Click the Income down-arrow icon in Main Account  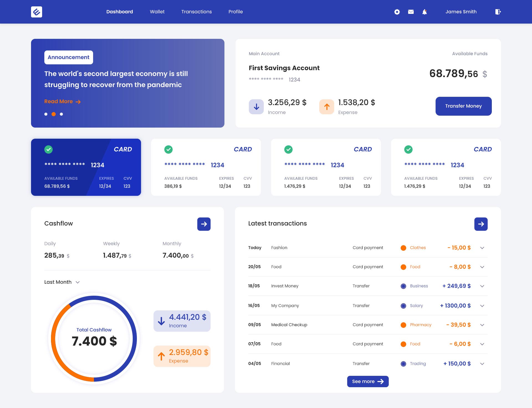(x=256, y=107)
